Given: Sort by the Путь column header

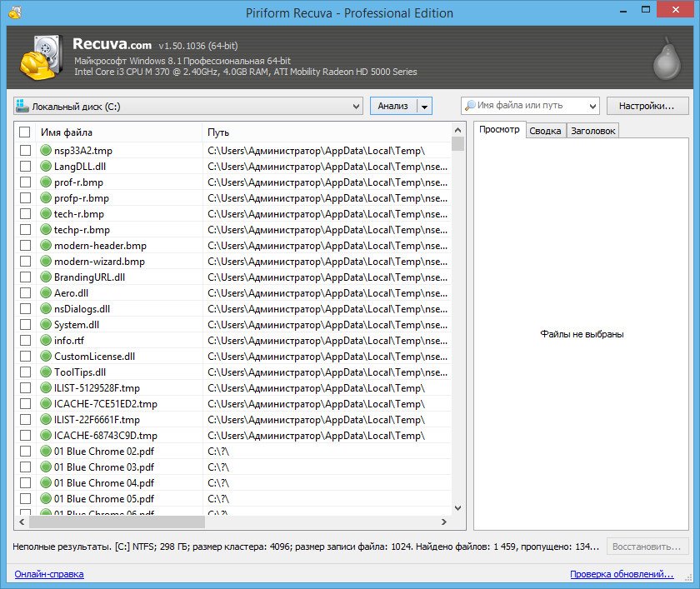Looking at the screenshot, I should (x=327, y=132).
